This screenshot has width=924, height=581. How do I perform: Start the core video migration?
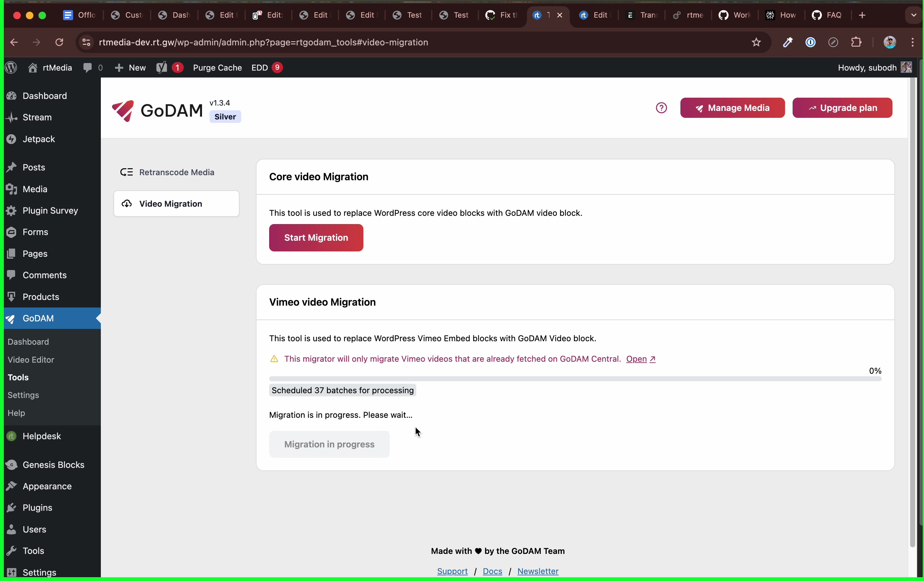coord(316,238)
